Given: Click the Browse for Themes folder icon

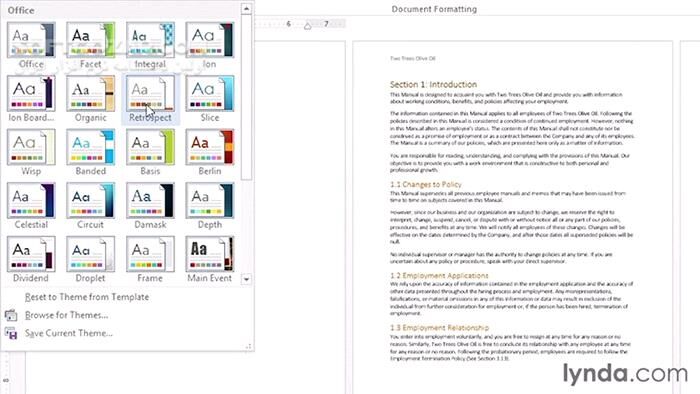Looking at the screenshot, I should pyautogui.click(x=11, y=315).
